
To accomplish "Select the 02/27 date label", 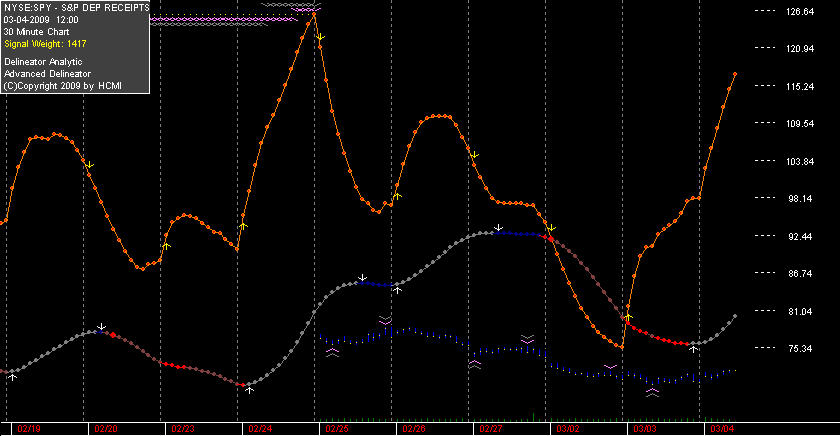I will tap(491, 429).
